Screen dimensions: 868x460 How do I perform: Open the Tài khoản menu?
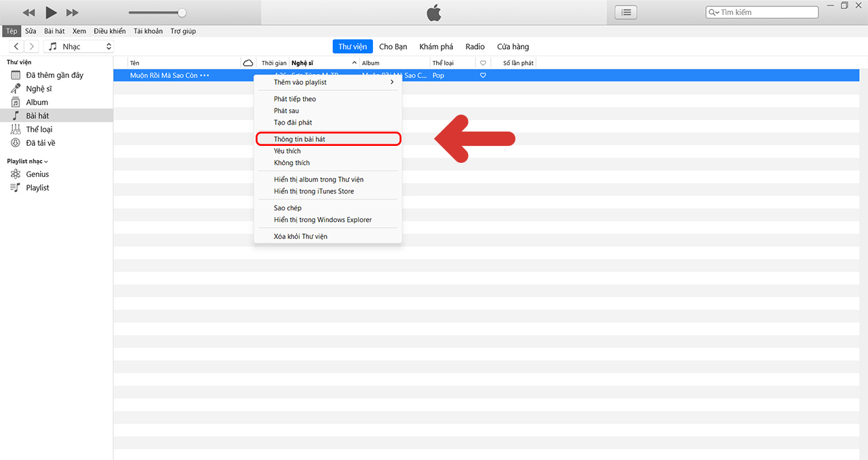pyautogui.click(x=148, y=31)
